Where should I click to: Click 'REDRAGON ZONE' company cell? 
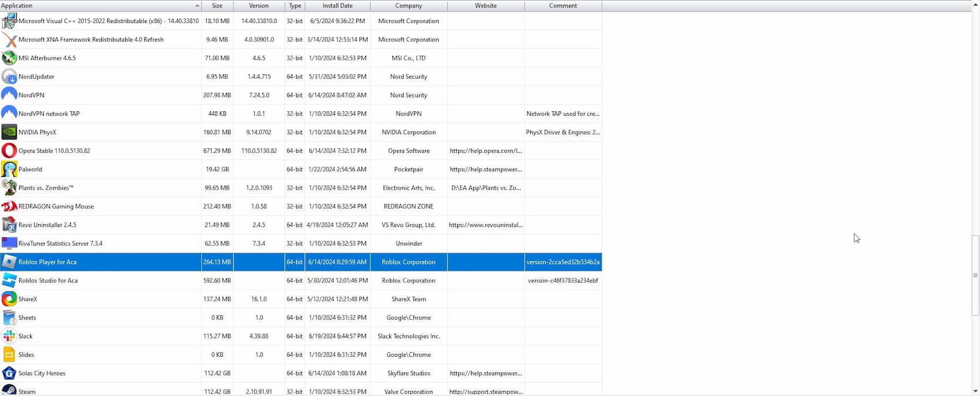(x=409, y=206)
